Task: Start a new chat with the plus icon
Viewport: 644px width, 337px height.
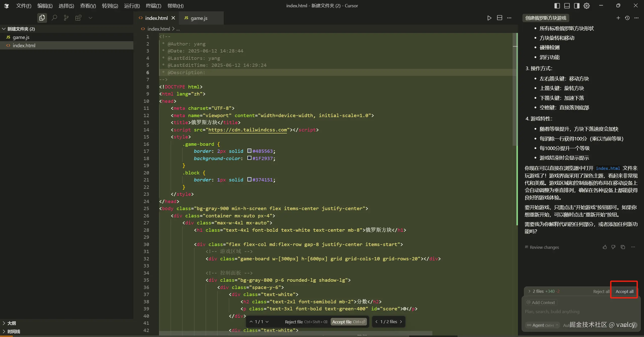Action: tap(618, 18)
